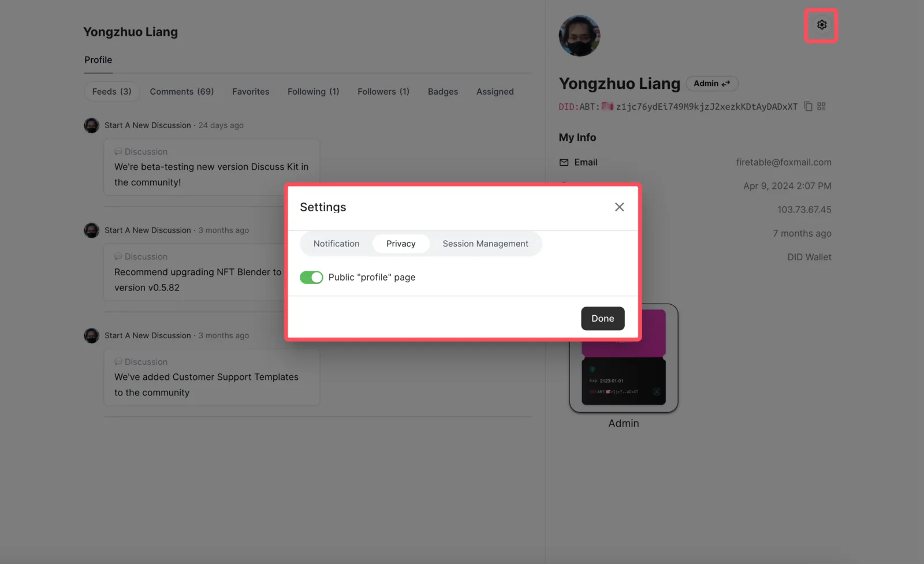Select the Profile tab
This screenshot has width=924, height=564.
(98, 60)
